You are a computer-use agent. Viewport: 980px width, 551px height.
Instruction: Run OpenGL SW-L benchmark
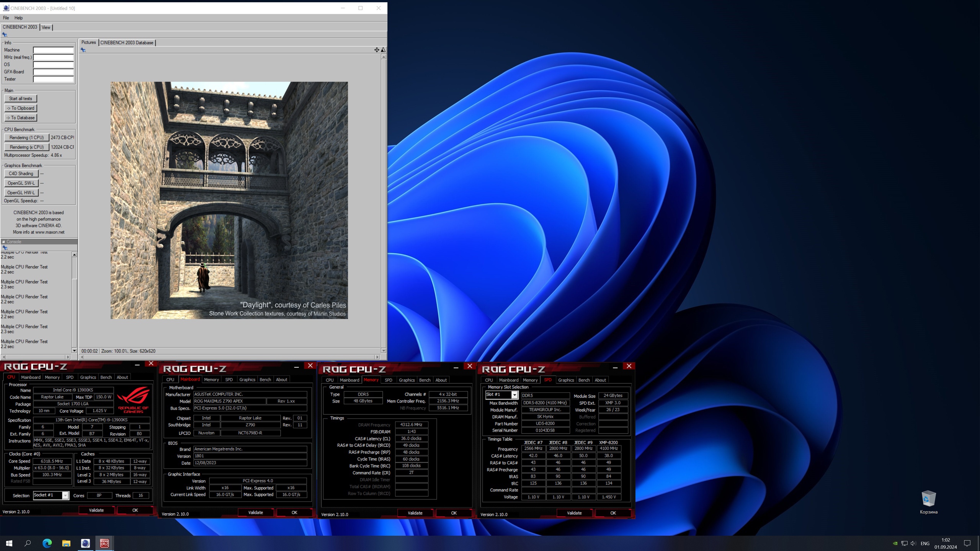21,183
